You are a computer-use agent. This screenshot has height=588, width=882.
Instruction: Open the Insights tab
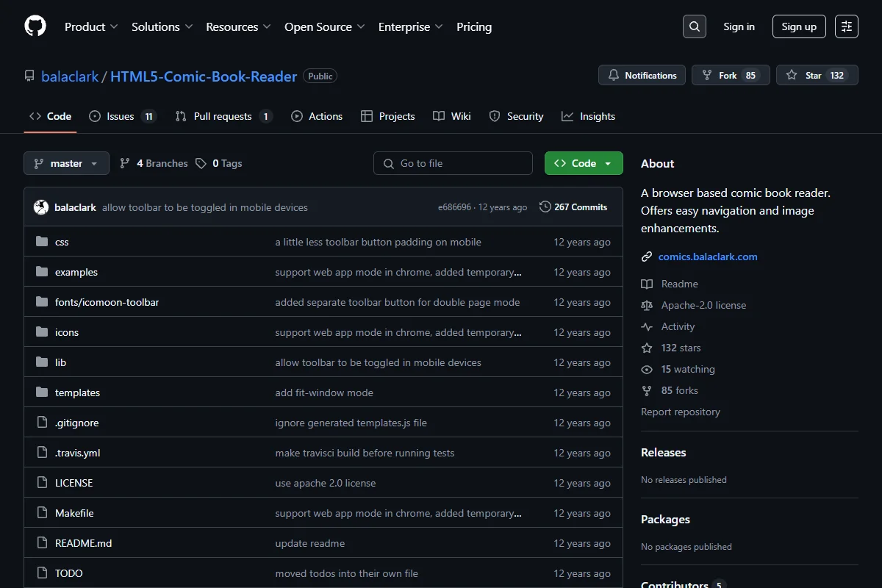point(588,116)
